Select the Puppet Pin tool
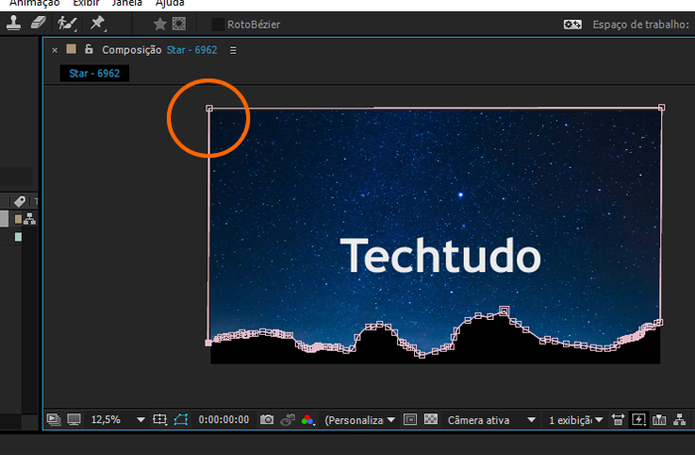Screen dimensions: 695x455 coord(98,23)
